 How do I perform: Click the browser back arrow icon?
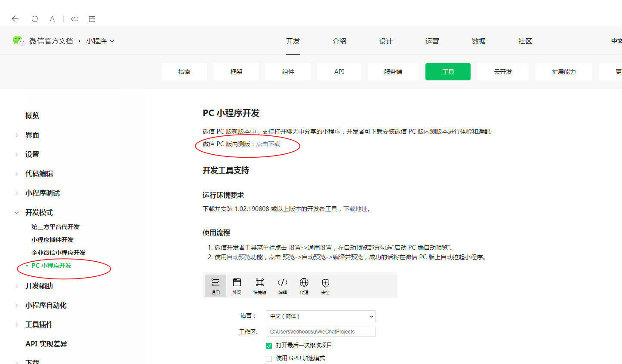[15, 18]
